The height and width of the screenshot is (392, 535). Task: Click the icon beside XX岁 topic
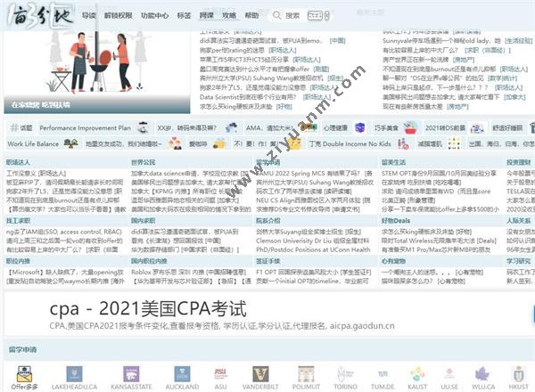[x=231, y=127]
